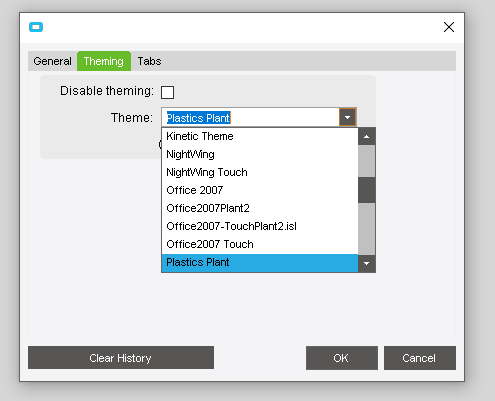Screen dimensions: 495x401
Task: Pick NightWing Touch theme
Action: point(260,172)
